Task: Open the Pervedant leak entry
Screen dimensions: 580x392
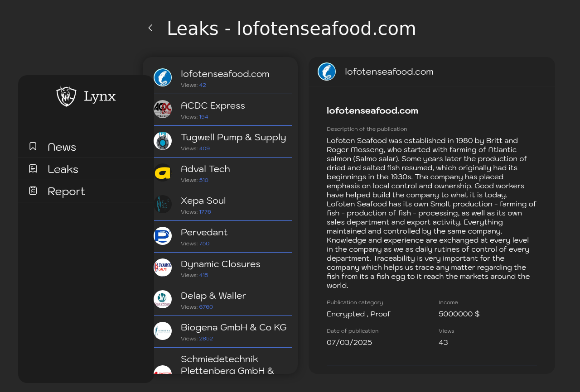Action: tap(223, 237)
